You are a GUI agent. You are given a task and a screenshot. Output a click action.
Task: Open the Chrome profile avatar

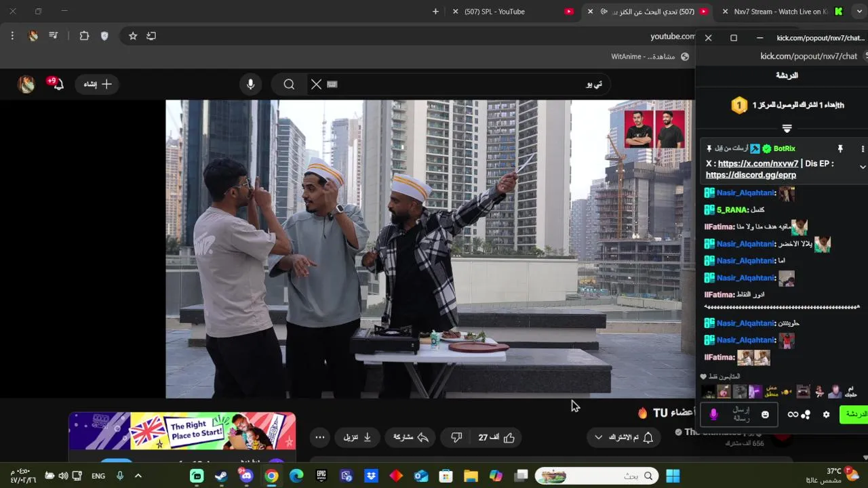pos(33,36)
